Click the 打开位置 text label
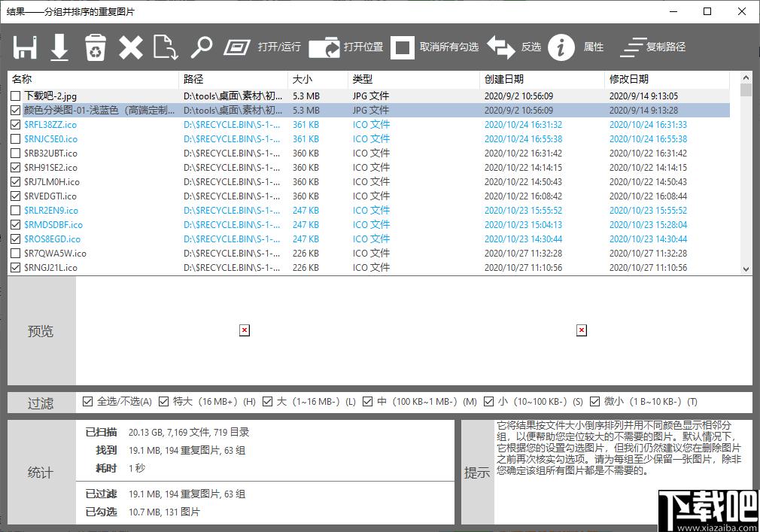Screen dimensions: 760x532 coord(363,47)
